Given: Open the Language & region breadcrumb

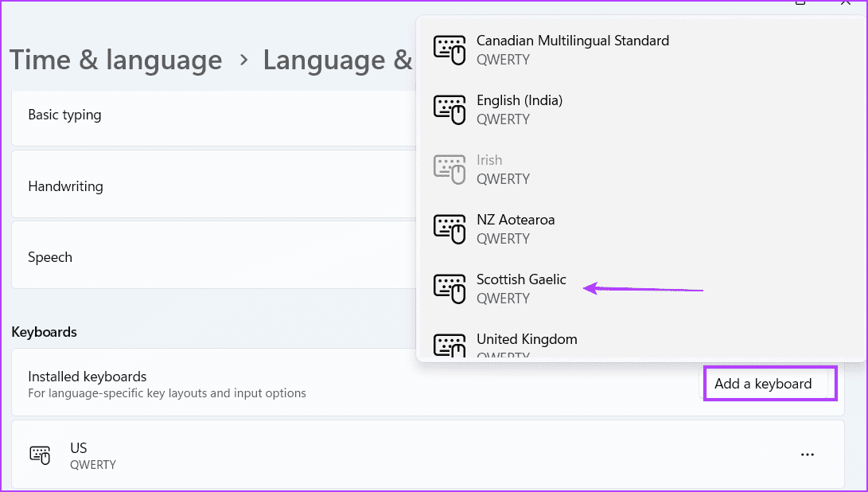Looking at the screenshot, I should (337, 60).
